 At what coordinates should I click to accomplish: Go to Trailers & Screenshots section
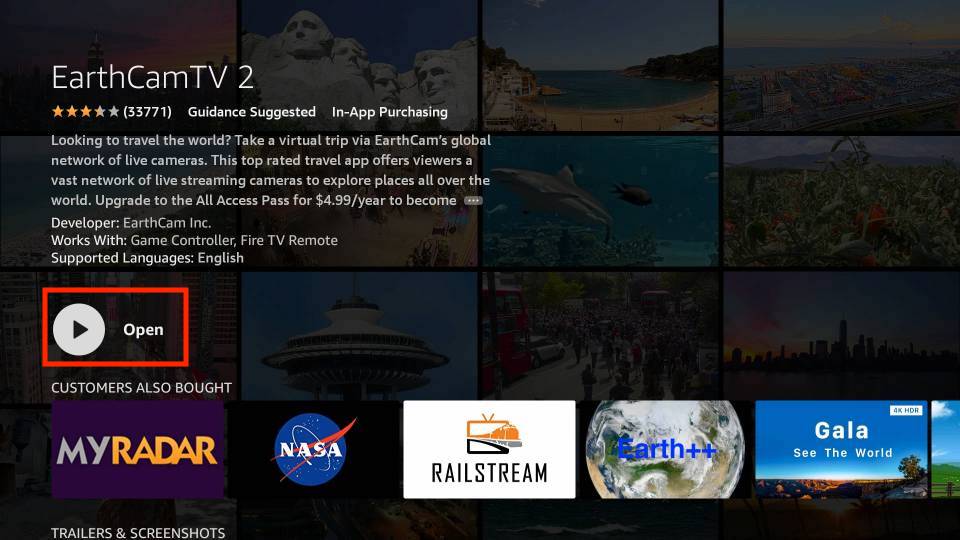[138, 533]
